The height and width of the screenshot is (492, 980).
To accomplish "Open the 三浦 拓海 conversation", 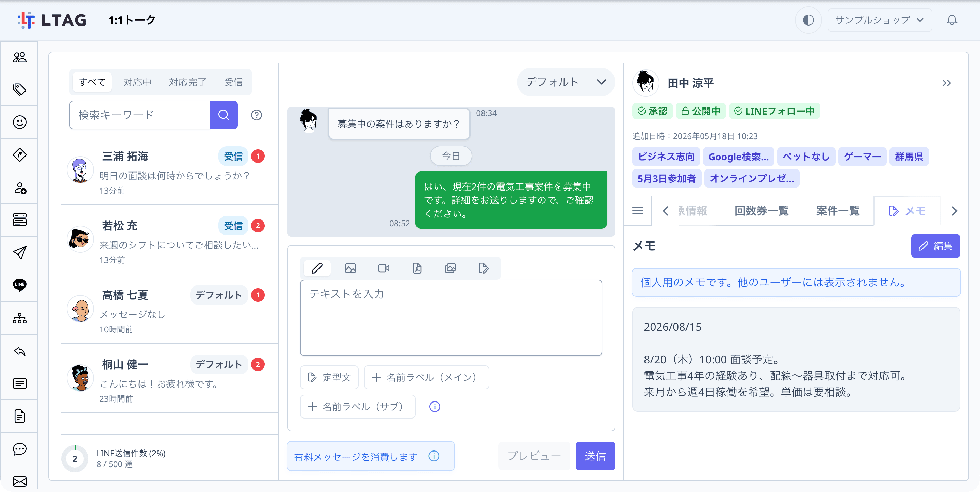I will [x=170, y=170].
